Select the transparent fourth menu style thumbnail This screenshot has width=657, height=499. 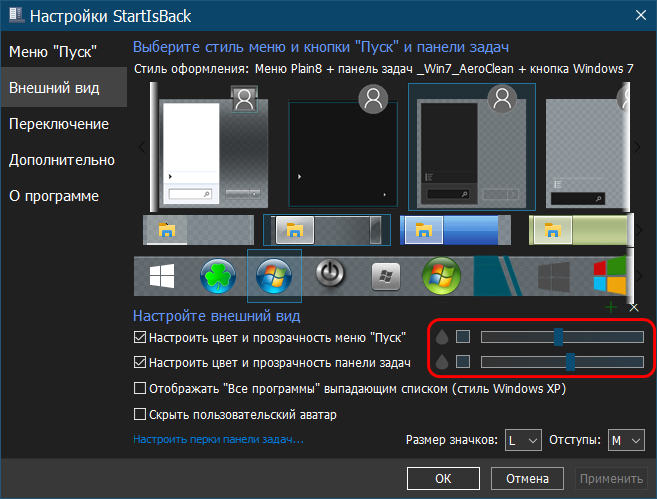[587, 147]
